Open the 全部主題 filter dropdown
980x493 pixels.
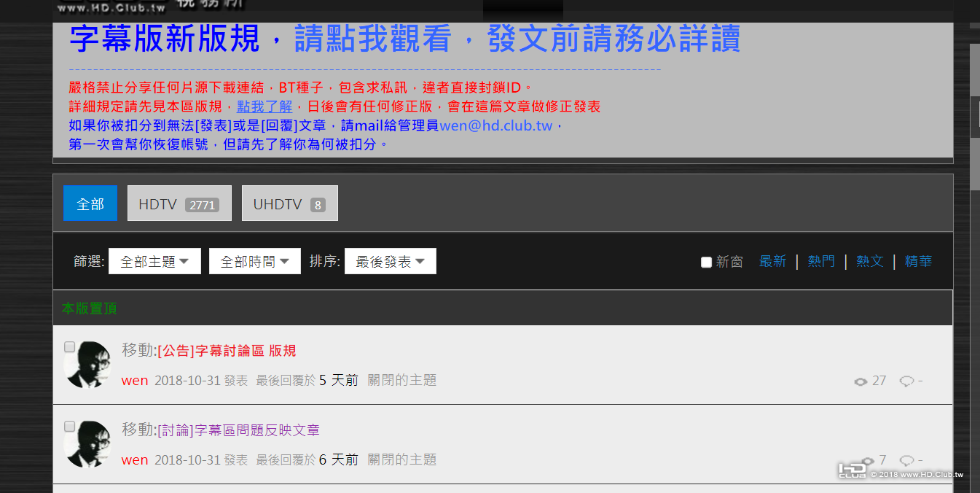point(154,260)
